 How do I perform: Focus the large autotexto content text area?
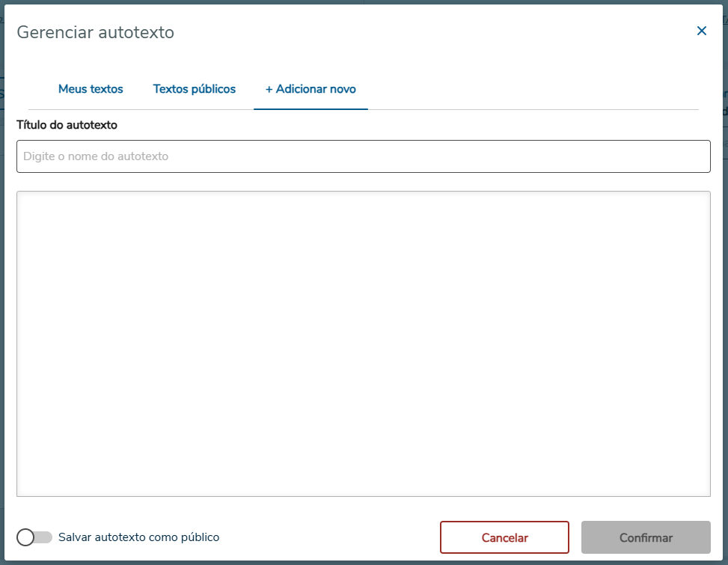pyautogui.click(x=364, y=343)
